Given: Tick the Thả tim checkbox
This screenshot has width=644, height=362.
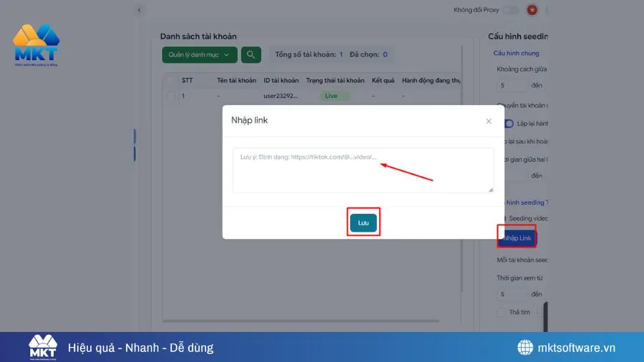Looking at the screenshot, I should 501,313.
